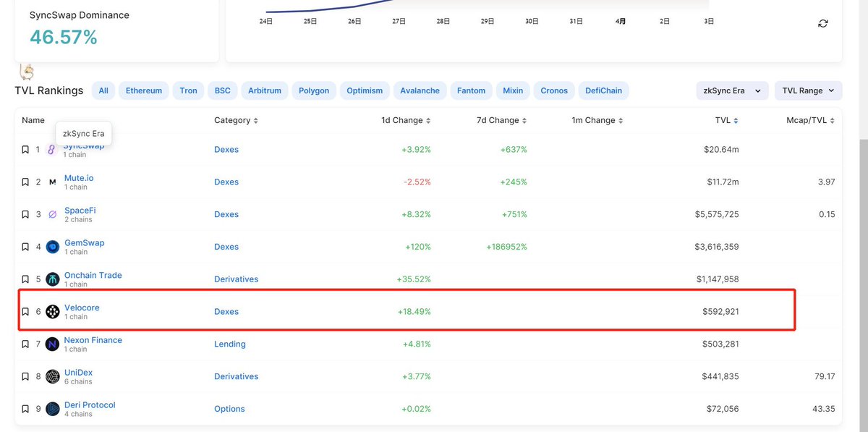
Task: Open UniDex's Derivatives category link
Action: point(236,376)
